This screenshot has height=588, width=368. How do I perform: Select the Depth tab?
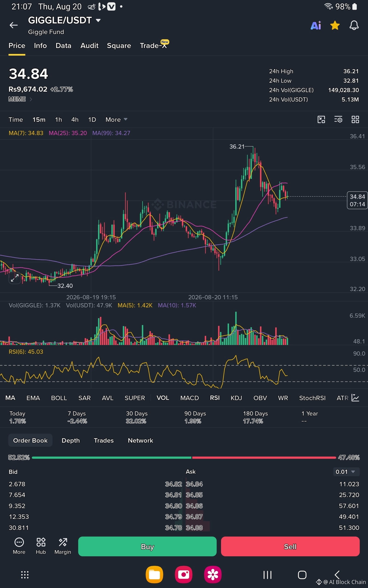coord(71,440)
